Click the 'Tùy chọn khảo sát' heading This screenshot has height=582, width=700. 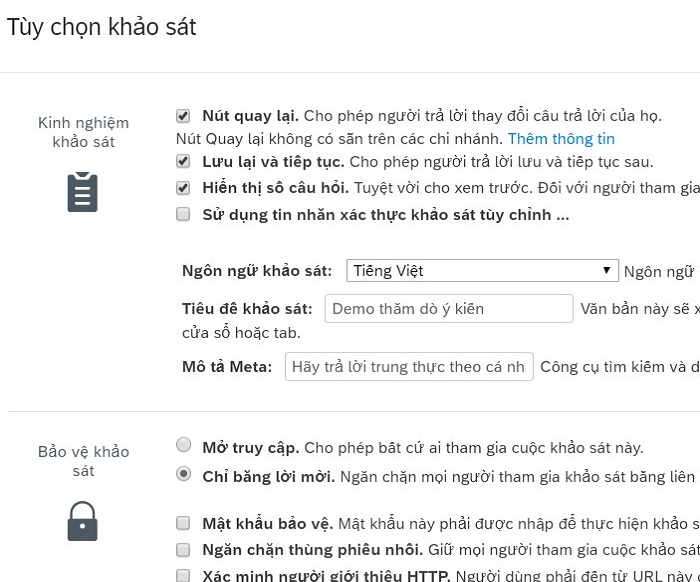[102, 27]
